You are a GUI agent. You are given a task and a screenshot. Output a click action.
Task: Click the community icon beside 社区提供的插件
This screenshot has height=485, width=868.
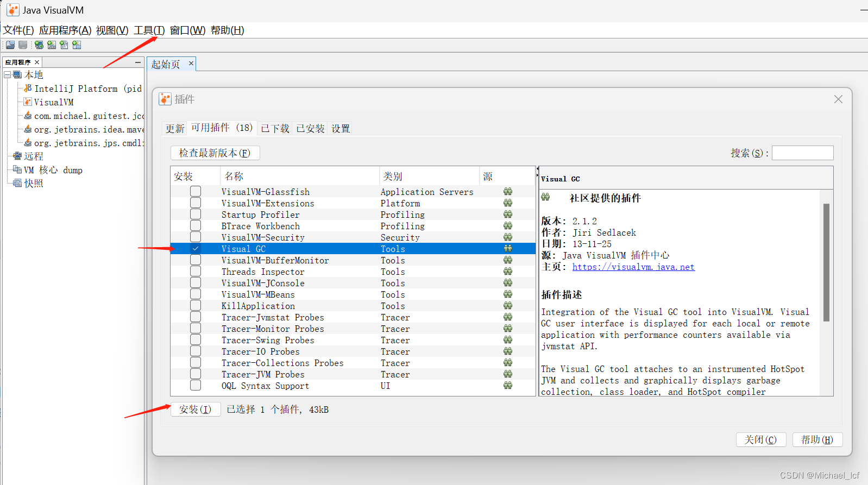[x=545, y=197]
